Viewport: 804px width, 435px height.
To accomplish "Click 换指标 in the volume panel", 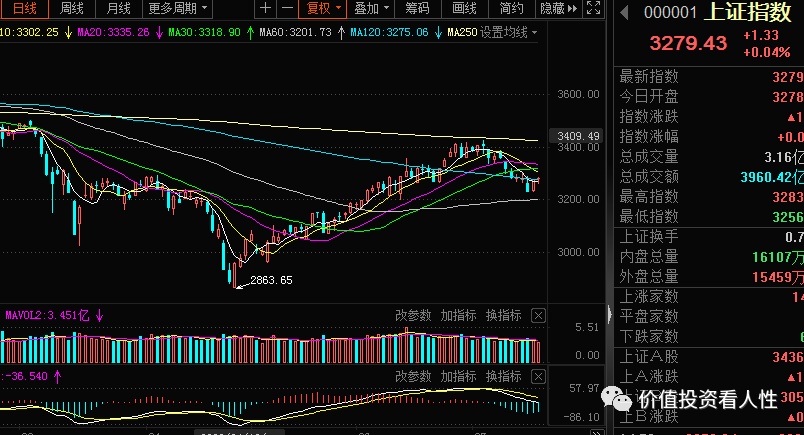I will tap(504, 315).
